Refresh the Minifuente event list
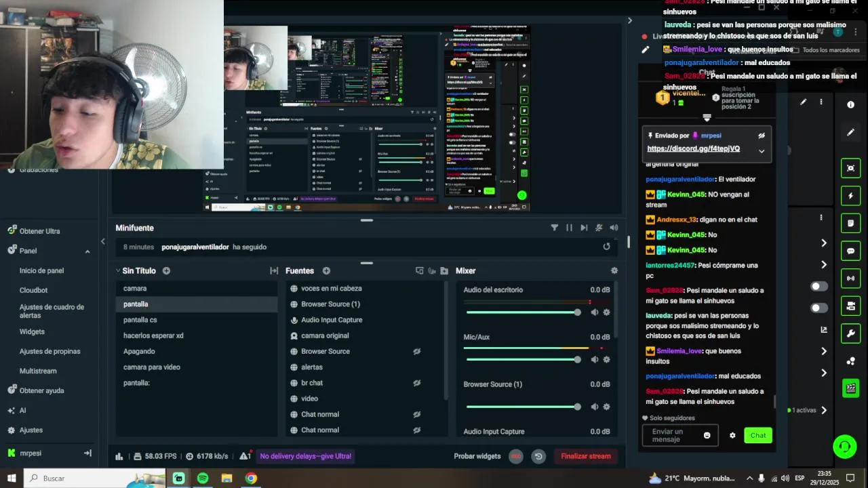Viewport: 868px width, 488px height. pyautogui.click(x=606, y=247)
